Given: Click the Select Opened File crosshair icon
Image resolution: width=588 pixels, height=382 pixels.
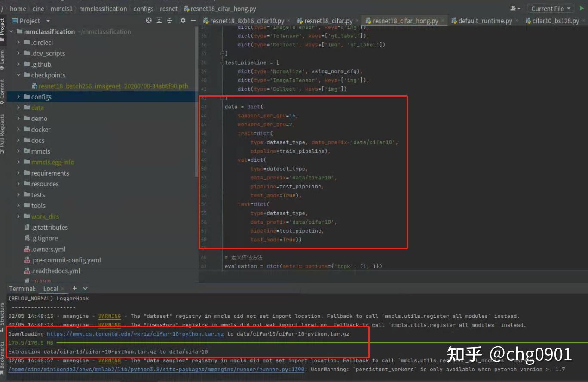Looking at the screenshot, I should [148, 21].
